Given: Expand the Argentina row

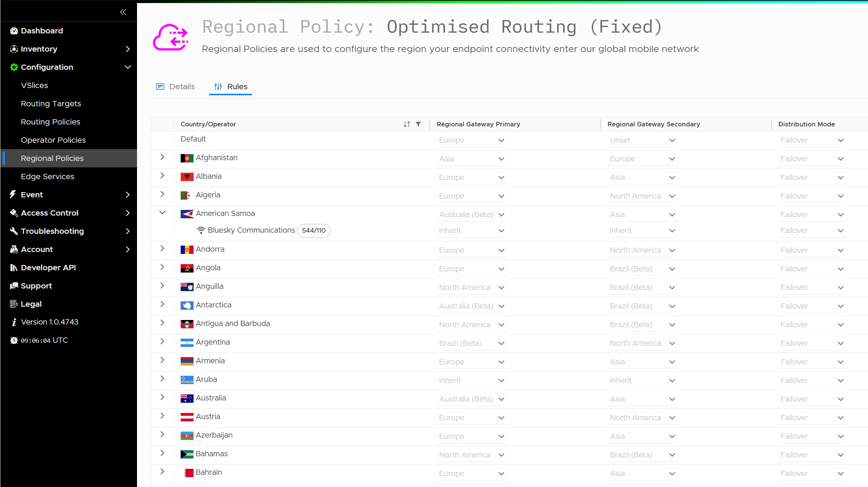Looking at the screenshot, I should [x=162, y=341].
